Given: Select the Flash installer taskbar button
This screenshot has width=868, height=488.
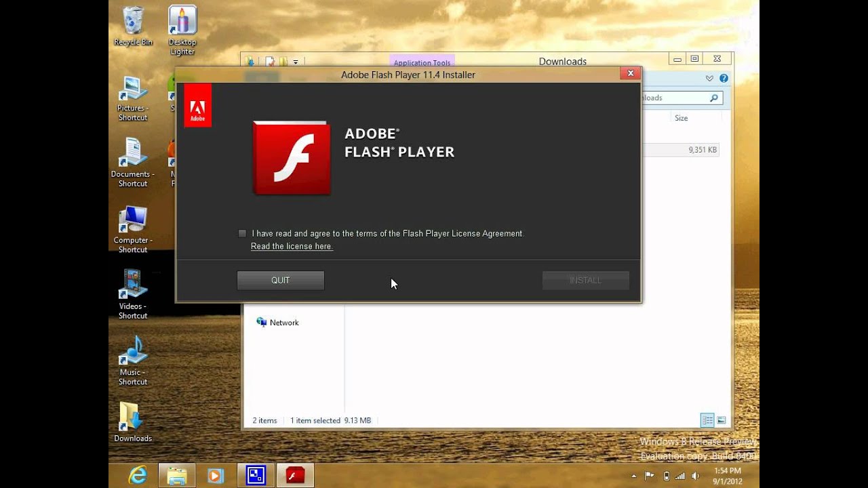Looking at the screenshot, I should click(x=295, y=476).
